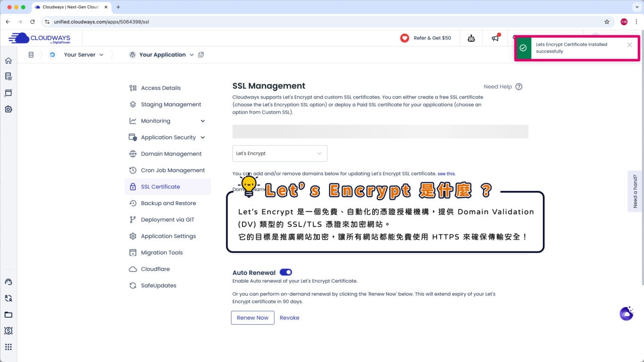
Task: Click the Renew Now button
Action: 253,318
